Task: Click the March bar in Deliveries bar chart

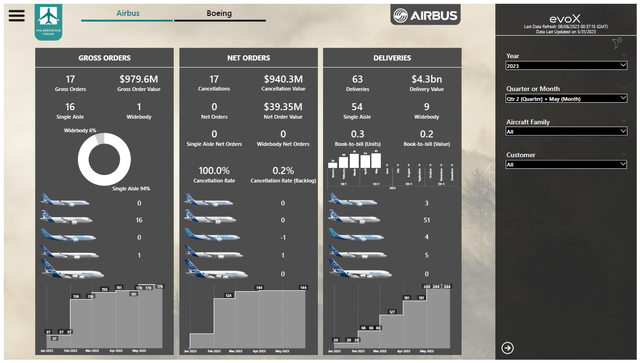Action: [354, 161]
